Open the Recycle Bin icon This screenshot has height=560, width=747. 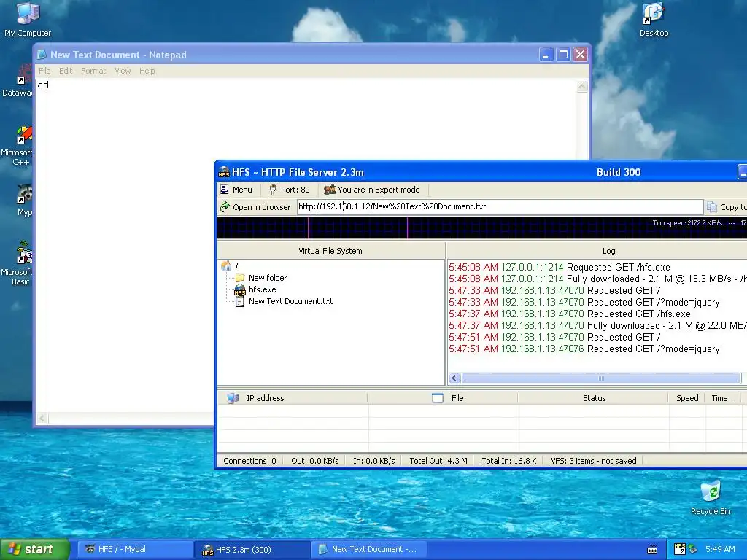(711, 497)
